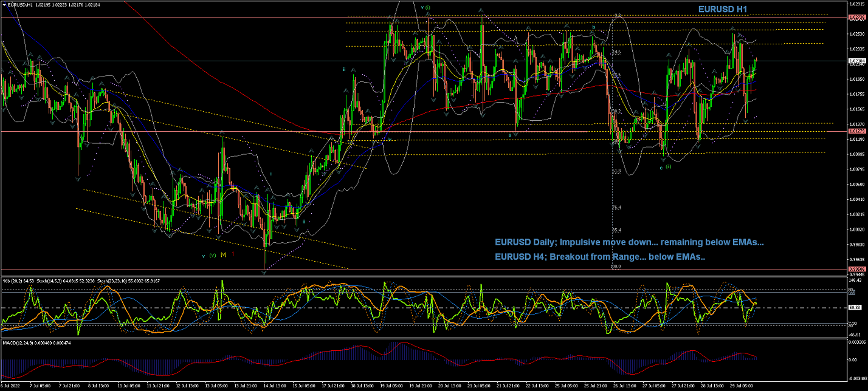Select the 'EURUSD H4; Breakout from Range' note
The image size is (868, 391).
(x=600, y=257)
